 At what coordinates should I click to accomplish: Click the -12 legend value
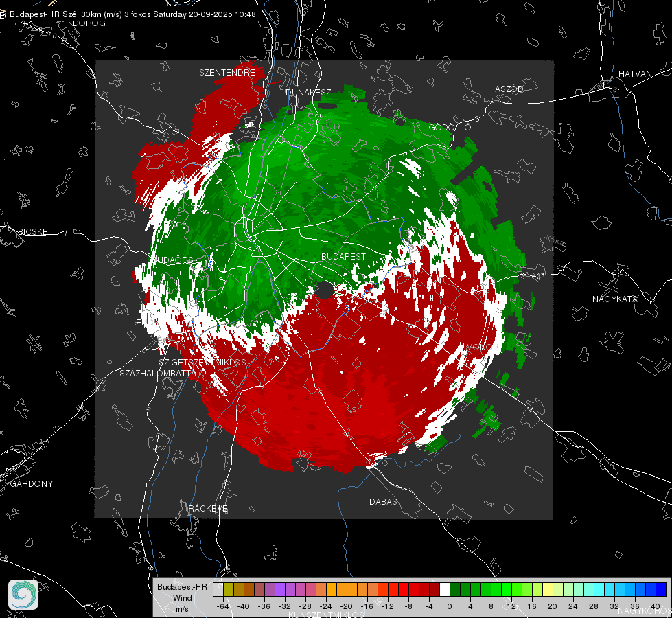tap(387, 606)
